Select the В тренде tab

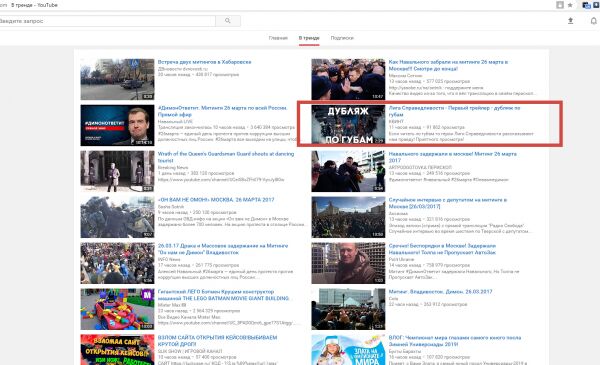309,38
